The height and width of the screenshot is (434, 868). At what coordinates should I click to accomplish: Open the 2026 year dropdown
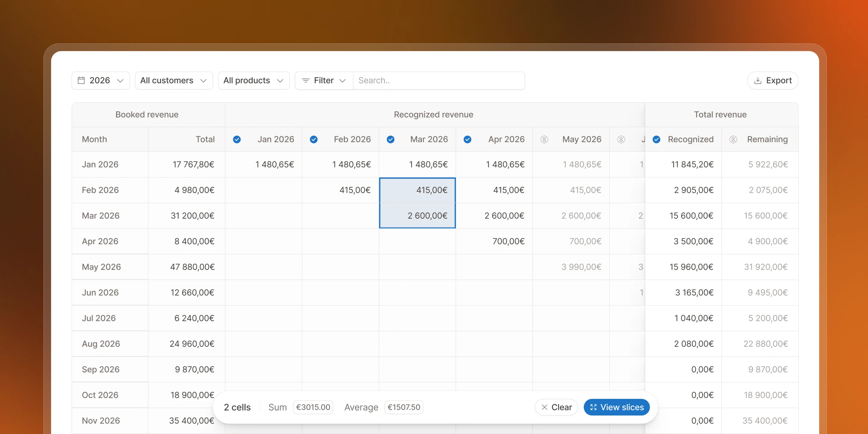[x=101, y=80]
